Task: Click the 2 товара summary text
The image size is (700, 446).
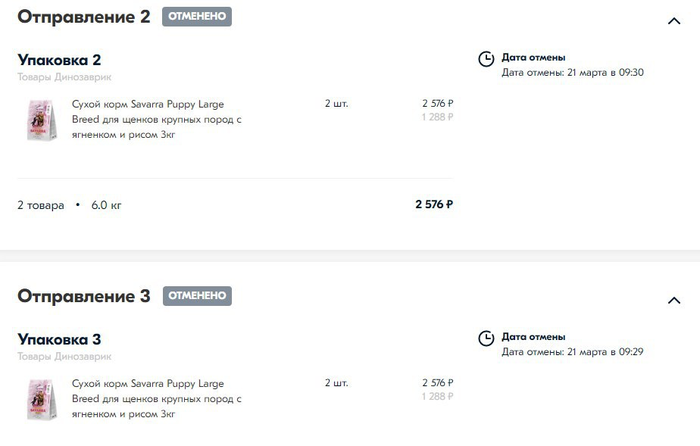Action: [x=41, y=205]
